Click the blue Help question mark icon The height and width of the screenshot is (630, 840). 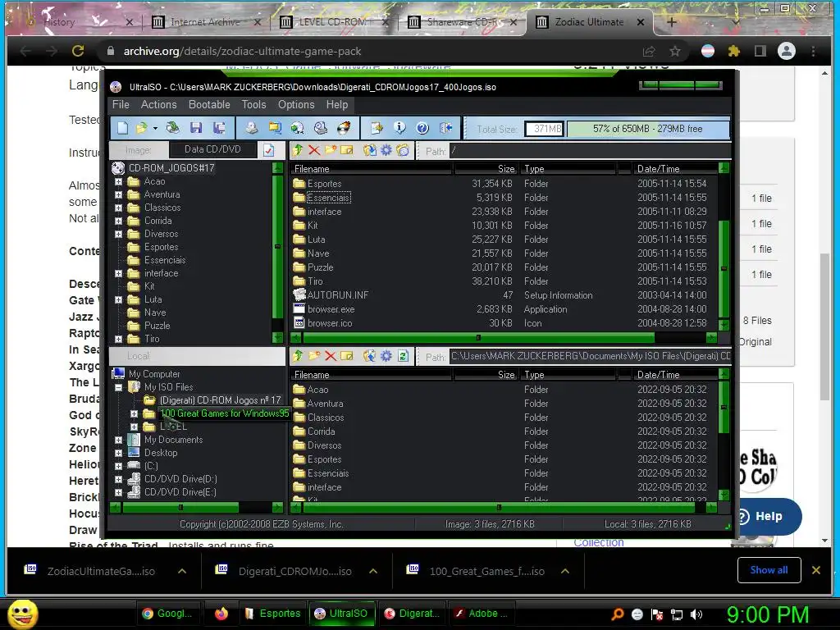pyautogui.click(x=422, y=128)
